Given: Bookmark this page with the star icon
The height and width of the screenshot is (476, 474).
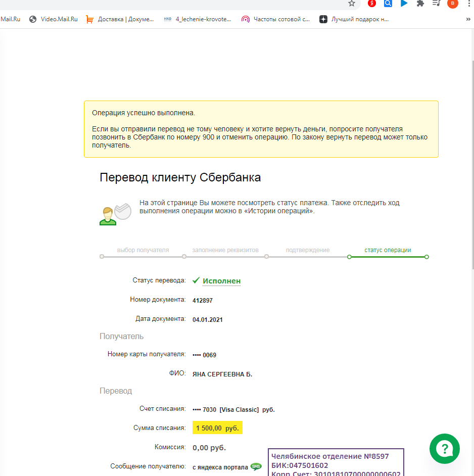Looking at the screenshot, I should (x=351, y=4).
